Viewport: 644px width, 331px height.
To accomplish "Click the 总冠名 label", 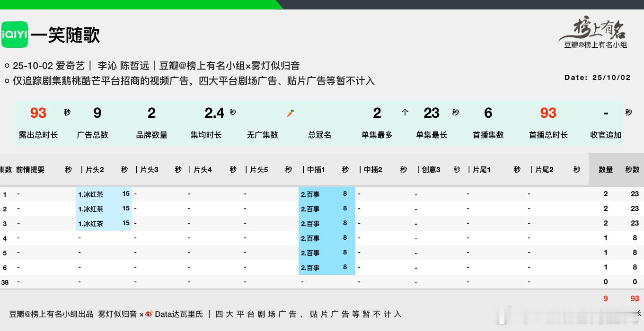I will [320, 135].
